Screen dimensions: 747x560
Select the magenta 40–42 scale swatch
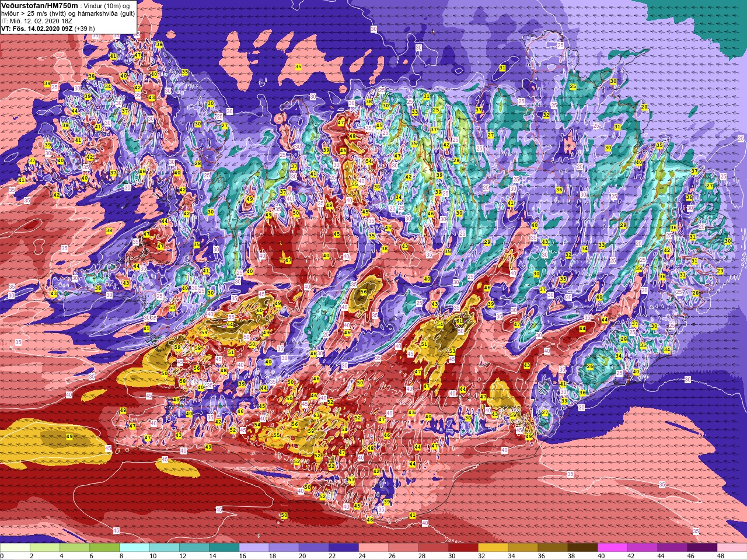(x=612, y=547)
